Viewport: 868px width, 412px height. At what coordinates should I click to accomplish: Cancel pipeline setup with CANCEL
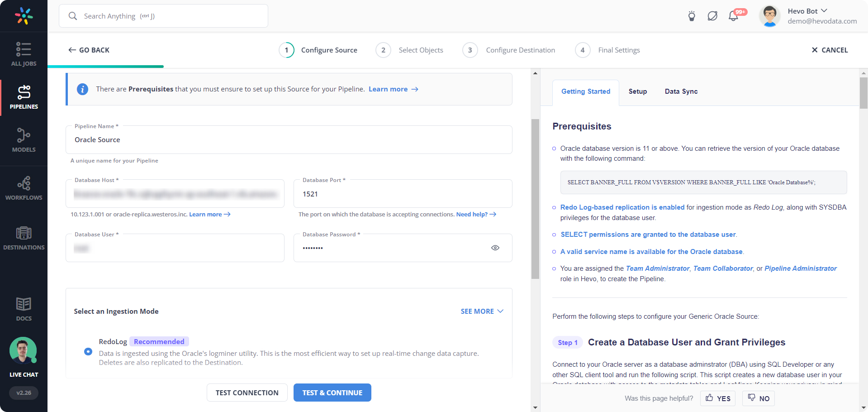(830, 50)
